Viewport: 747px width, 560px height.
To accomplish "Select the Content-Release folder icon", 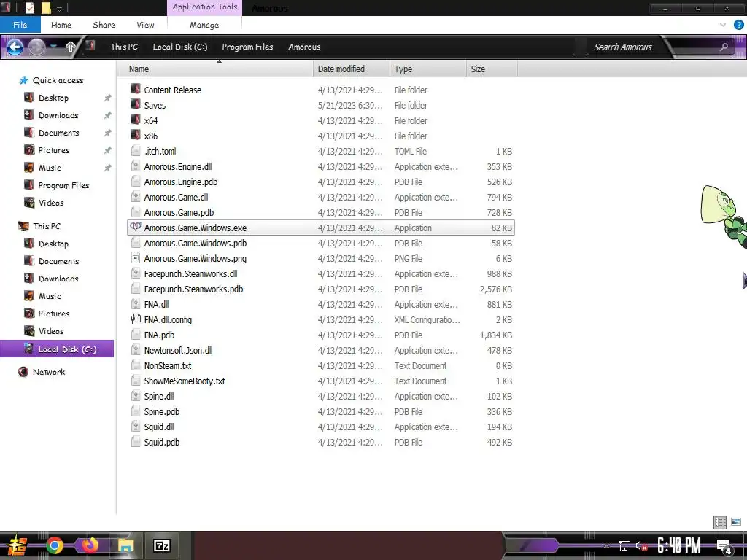I will click(135, 89).
